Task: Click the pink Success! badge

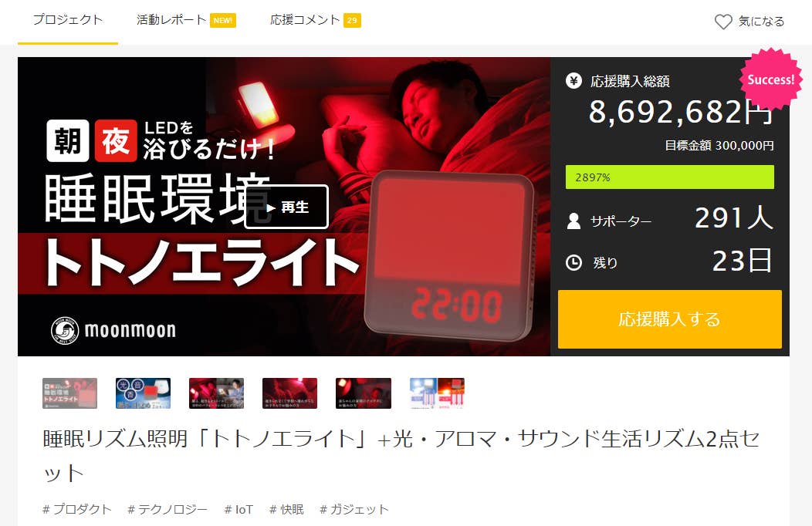Action: [770, 79]
